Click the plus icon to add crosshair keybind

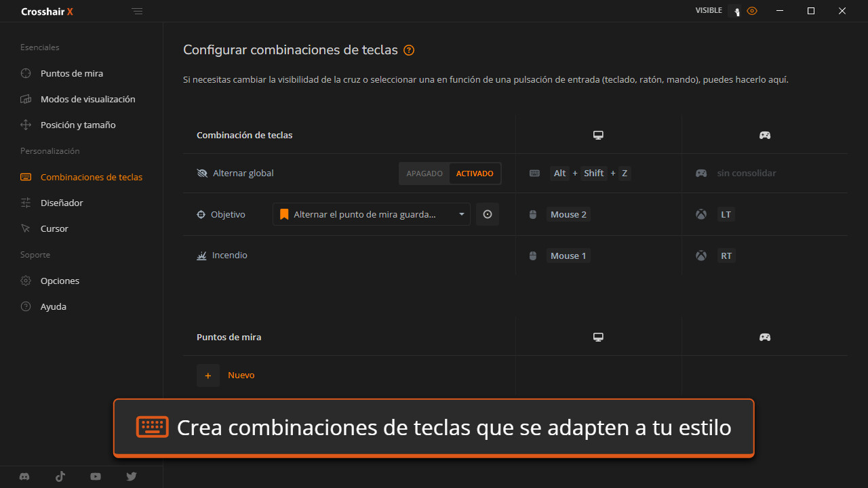[x=208, y=375]
